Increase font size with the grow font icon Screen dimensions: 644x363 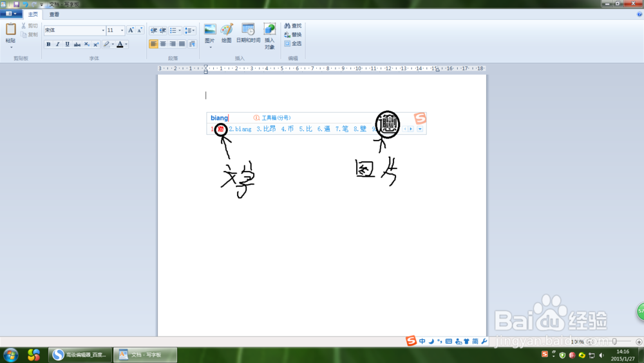tap(131, 30)
